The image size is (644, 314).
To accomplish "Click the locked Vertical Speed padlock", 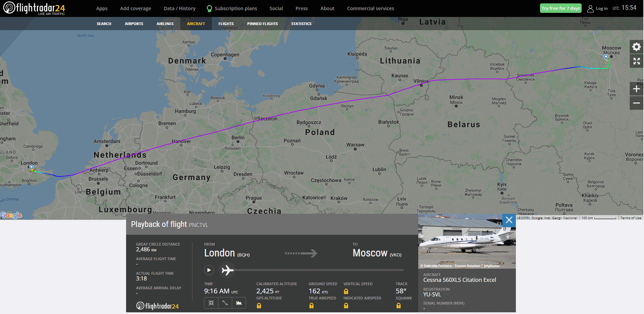I will point(346,291).
